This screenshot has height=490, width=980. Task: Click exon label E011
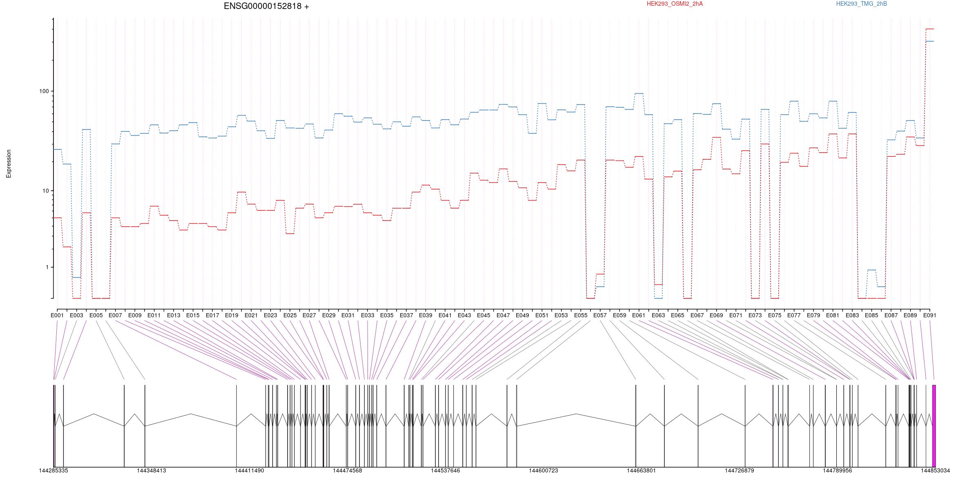pos(154,315)
